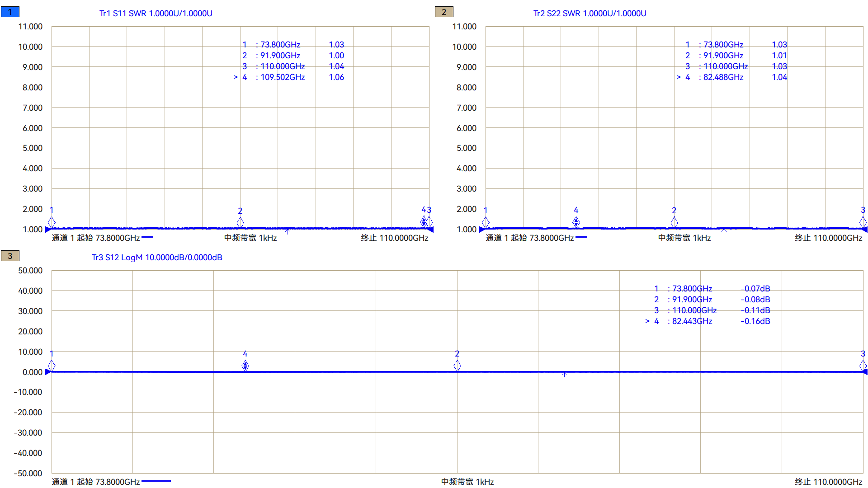
Task: Click the Tr1 S11 SWR trace title
Action: (156, 14)
